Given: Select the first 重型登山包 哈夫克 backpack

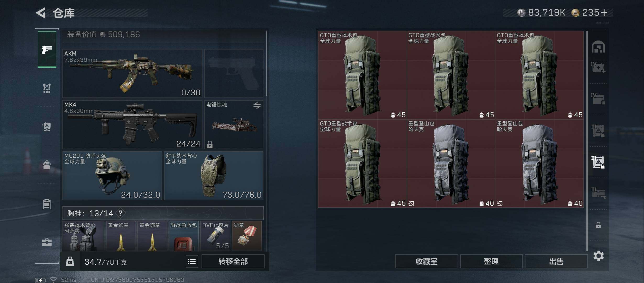Looking at the screenshot, I should (x=451, y=164).
